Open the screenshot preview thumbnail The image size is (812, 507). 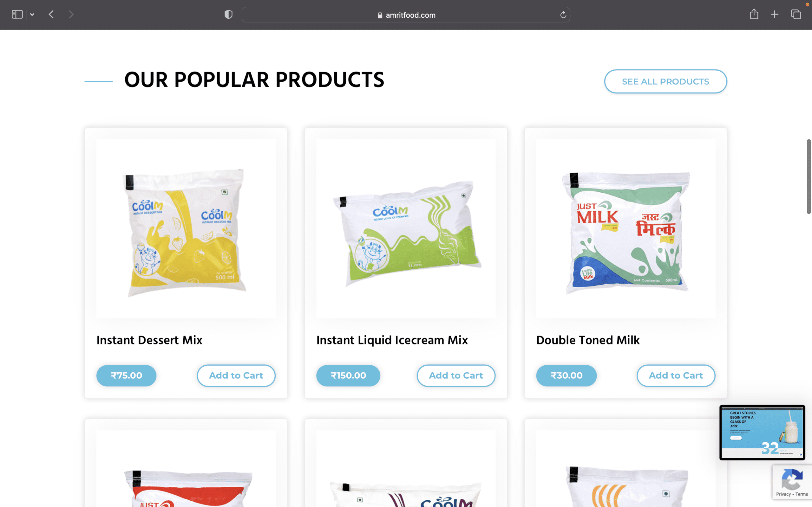click(x=762, y=432)
